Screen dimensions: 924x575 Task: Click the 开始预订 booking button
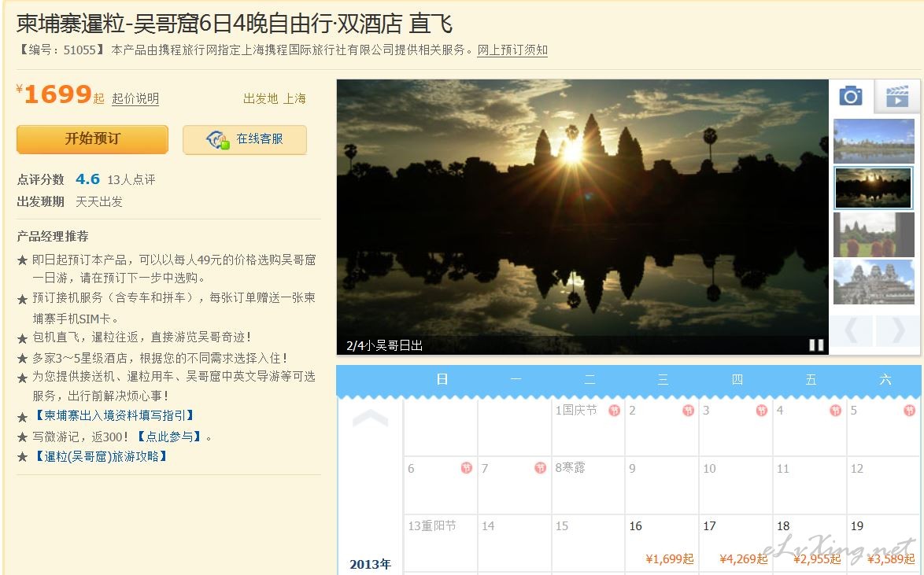93,139
